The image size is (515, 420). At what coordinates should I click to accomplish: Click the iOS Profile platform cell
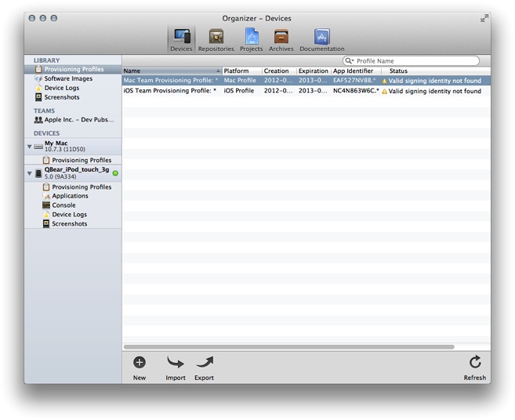pos(239,91)
